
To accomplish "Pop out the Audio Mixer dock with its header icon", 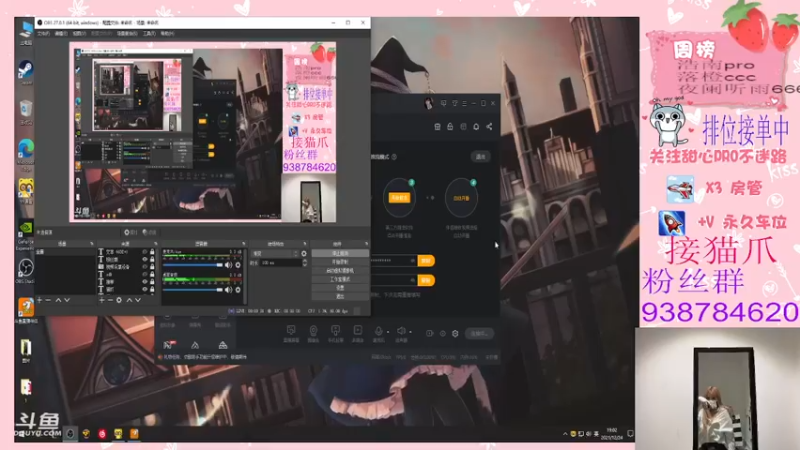I will [244, 244].
